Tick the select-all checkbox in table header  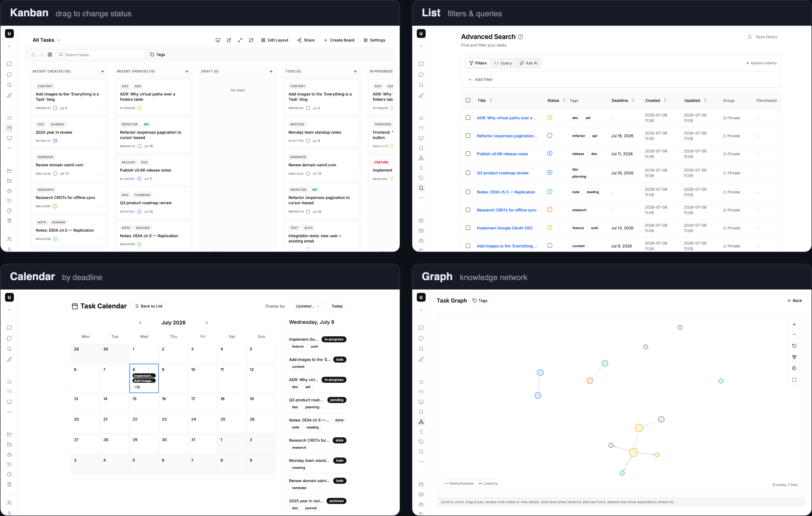(468, 100)
